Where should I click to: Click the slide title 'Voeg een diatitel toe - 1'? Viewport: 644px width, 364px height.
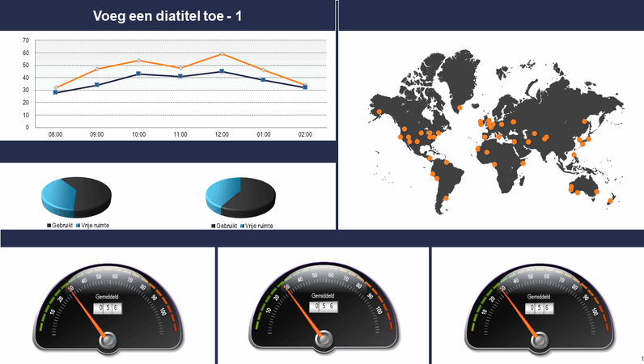click(x=167, y=15)
